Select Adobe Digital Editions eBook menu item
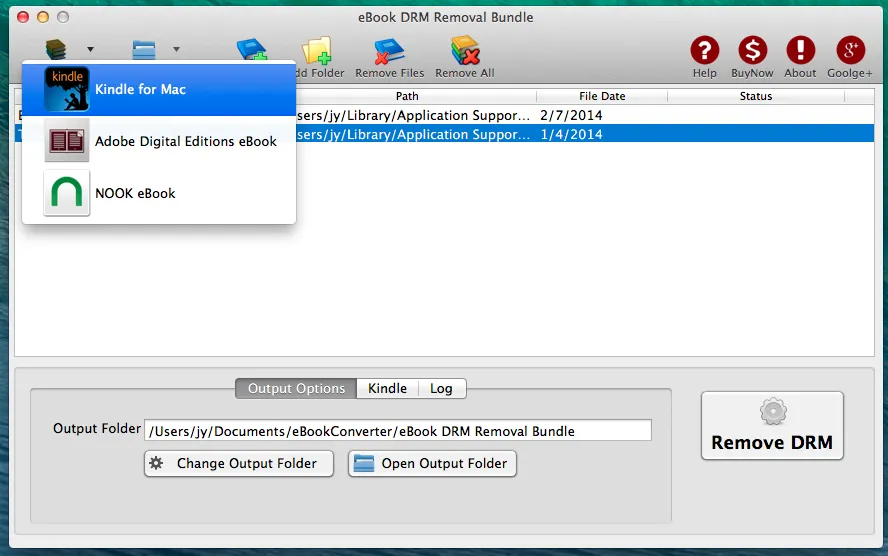 tap(159, 141)
